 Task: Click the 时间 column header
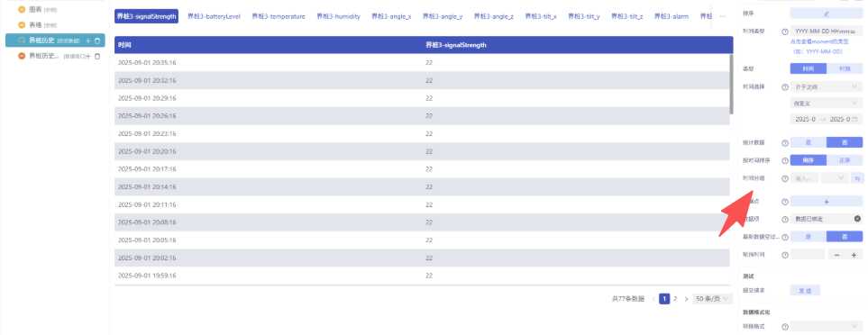(268, 45)
